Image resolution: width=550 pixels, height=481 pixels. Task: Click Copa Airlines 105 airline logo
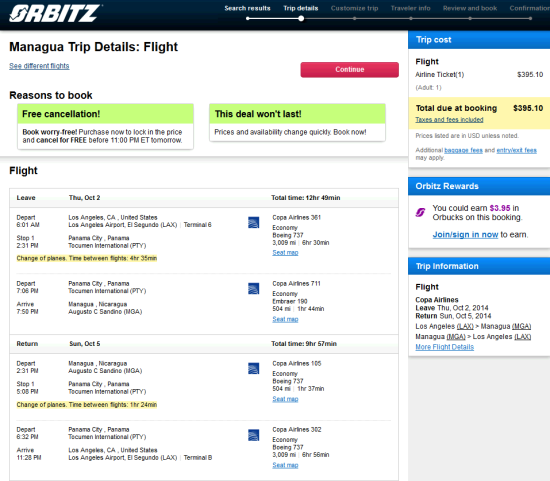pyautogui.click(x=254, y=368)
